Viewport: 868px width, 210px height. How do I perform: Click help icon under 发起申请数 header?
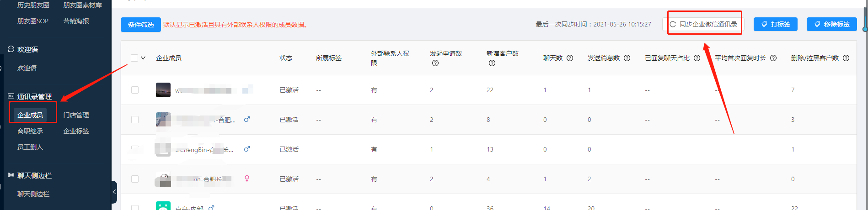pyautogui.click(x=435, y=63)
